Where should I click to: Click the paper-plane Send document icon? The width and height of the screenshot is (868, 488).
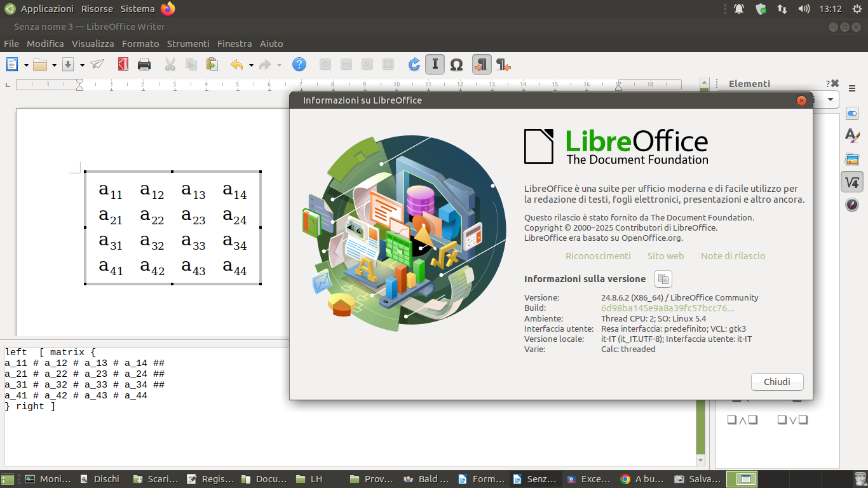97,64
